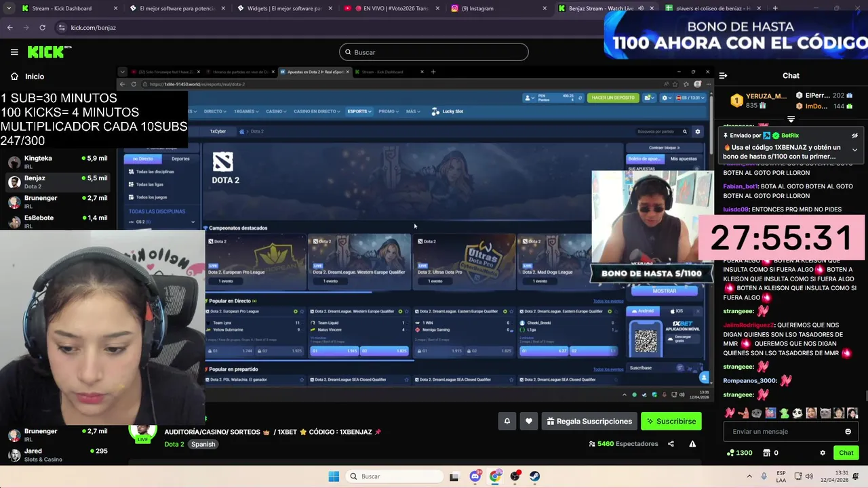Image resolution: width=868 pixels, height=488 pixels.
Task: Select the Android app tab
Action: (x=642, y=311)
